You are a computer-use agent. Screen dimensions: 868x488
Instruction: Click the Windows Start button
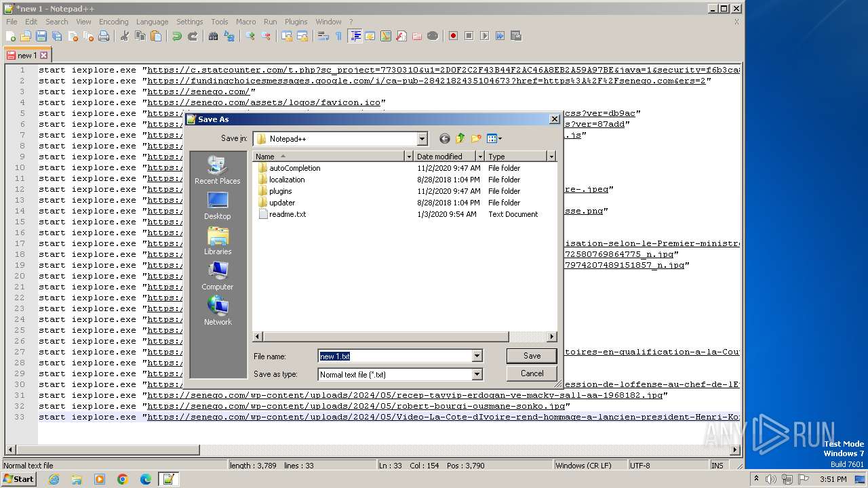pyautogui.click(x=18, y=479)
